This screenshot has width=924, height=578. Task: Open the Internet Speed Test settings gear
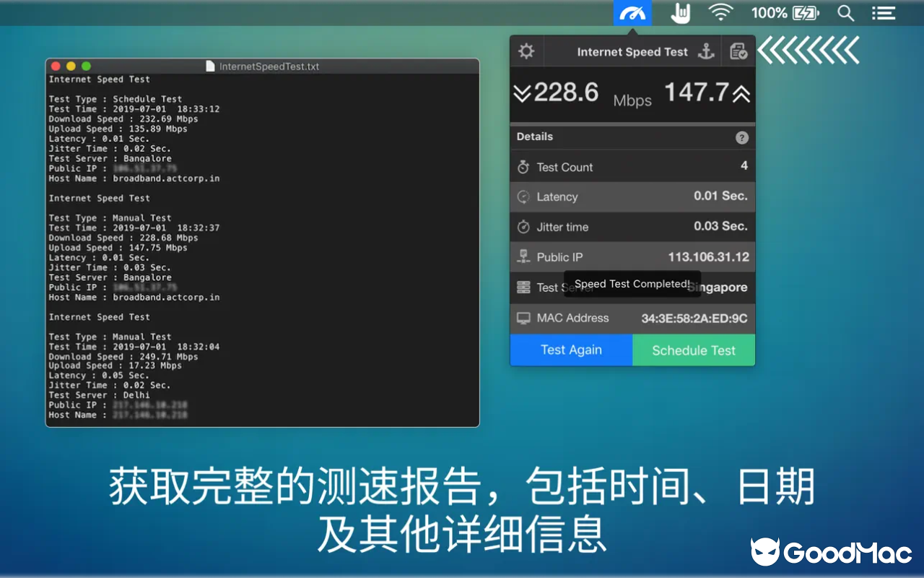[x=526, y=51]
